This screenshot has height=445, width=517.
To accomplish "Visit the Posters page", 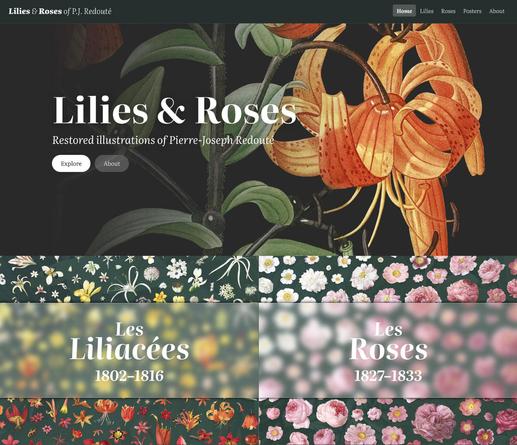I will pos(472,11).
